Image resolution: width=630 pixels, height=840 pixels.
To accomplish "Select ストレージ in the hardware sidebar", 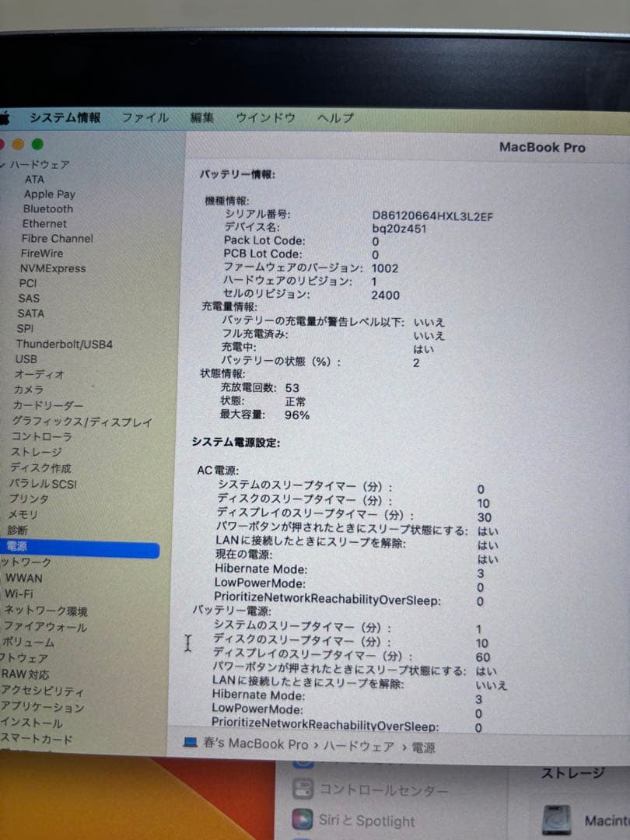I will [x=36, y=453].
